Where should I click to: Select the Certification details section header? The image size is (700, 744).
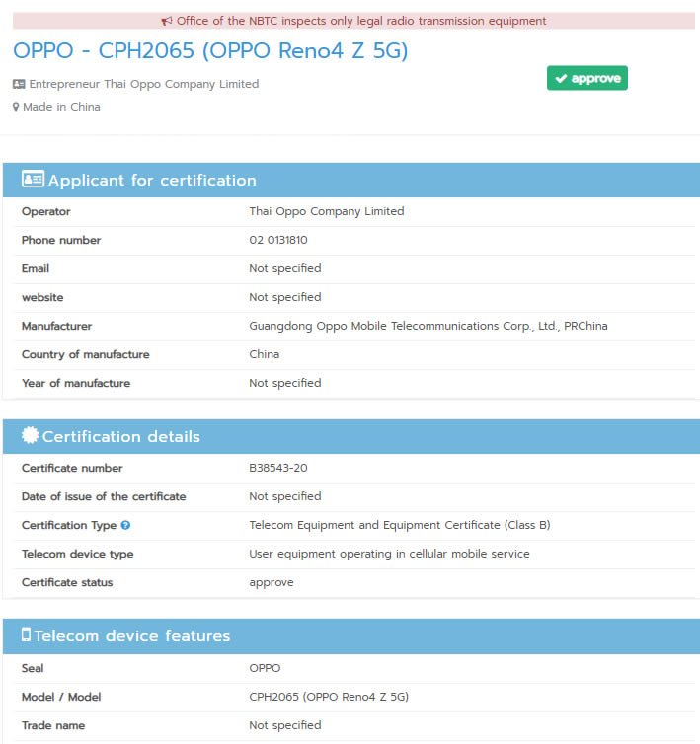(120, 437)
